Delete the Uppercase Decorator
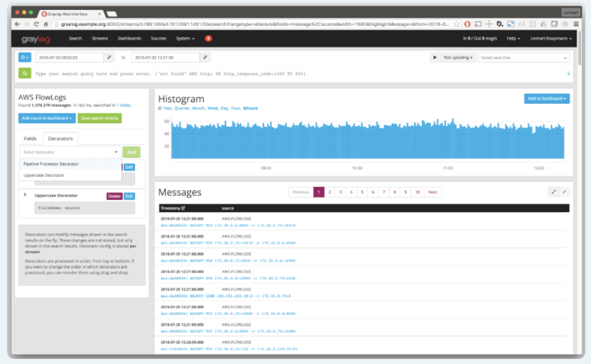 coord(114,196)
